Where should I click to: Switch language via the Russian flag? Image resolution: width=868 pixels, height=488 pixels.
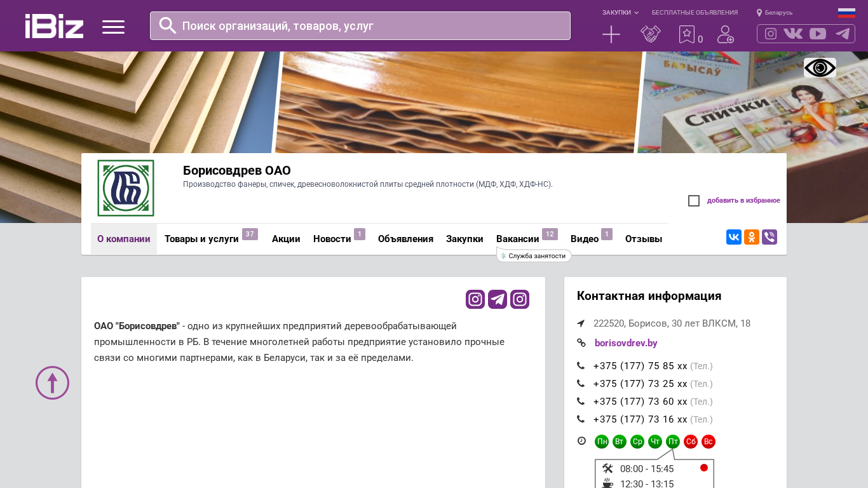coord(846,13)
